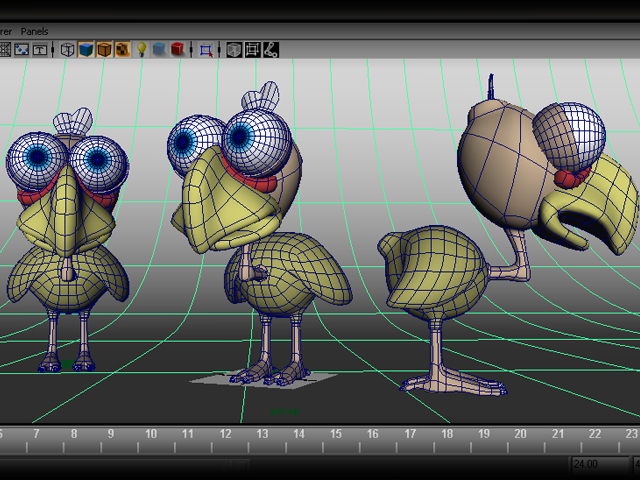Toggle X-ray mode (translucent cube)
The width and height of the screenshot is (640, 480).
point(234,50)
